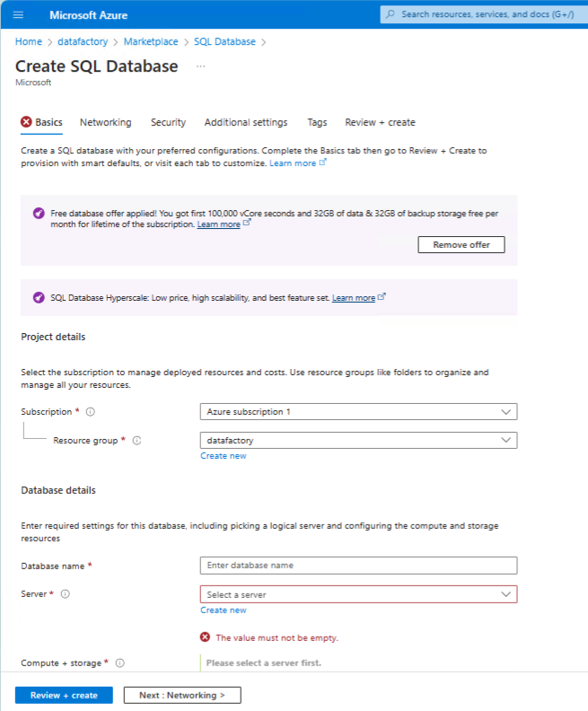Click the Hyperscale rocket icon
588x711 pixels.
[39, 297]
